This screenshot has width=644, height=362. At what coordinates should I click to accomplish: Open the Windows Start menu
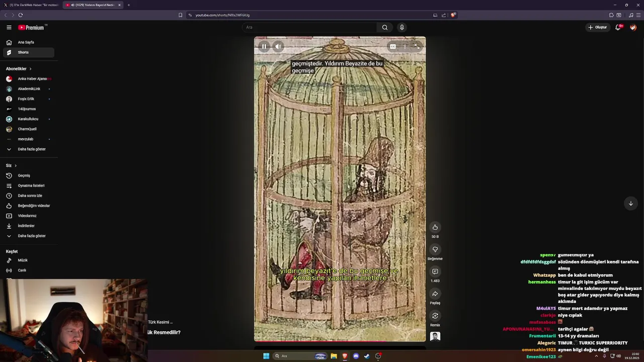tap(266, 356)
